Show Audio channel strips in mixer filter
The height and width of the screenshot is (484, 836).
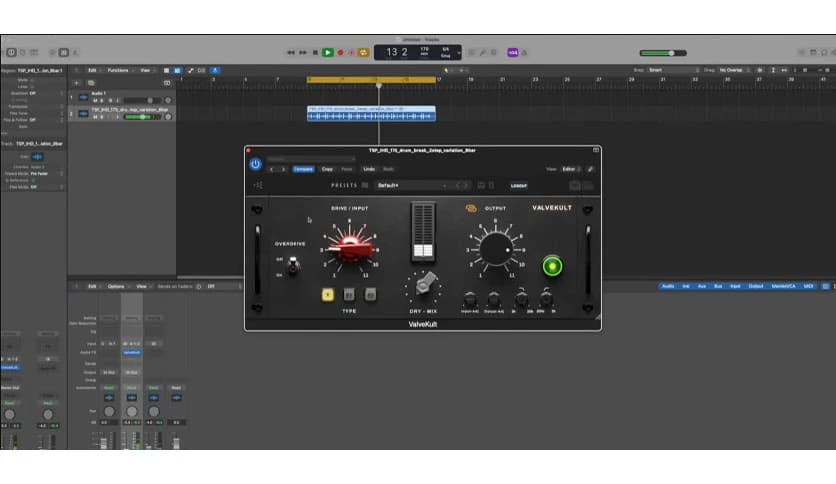click(668, 286)
